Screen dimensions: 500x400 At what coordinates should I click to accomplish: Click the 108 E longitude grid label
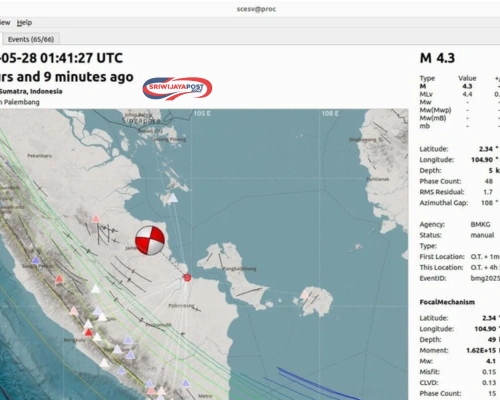[330, 114]
